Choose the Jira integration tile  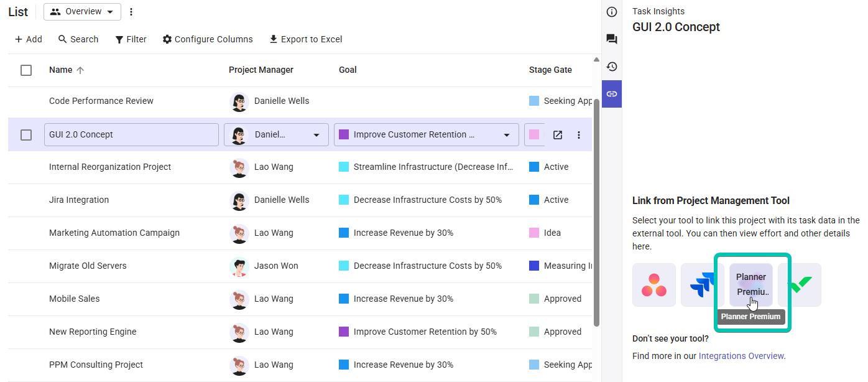pos(702,285)
